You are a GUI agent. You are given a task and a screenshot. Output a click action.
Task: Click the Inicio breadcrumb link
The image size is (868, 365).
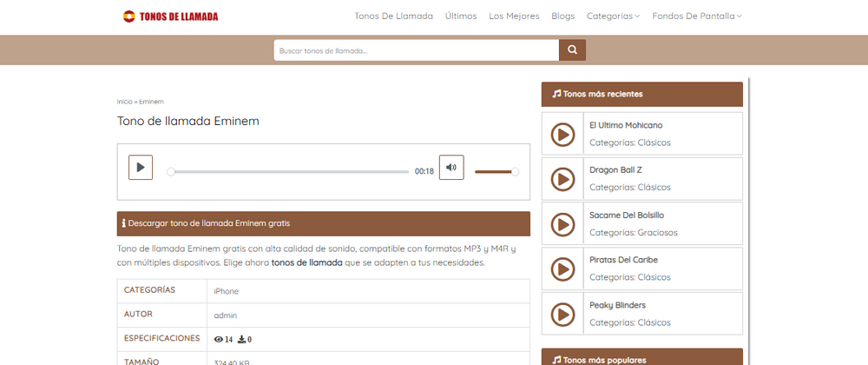(124, 102)
